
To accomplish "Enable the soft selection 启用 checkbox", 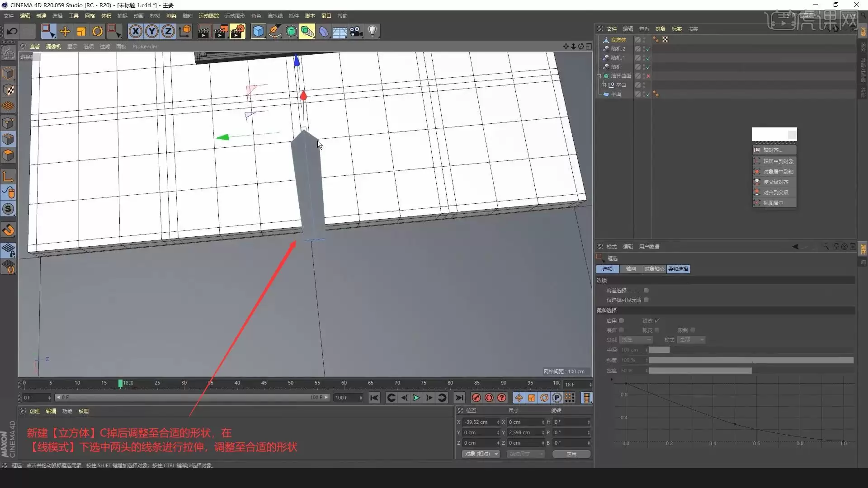I will coord(621,320).
